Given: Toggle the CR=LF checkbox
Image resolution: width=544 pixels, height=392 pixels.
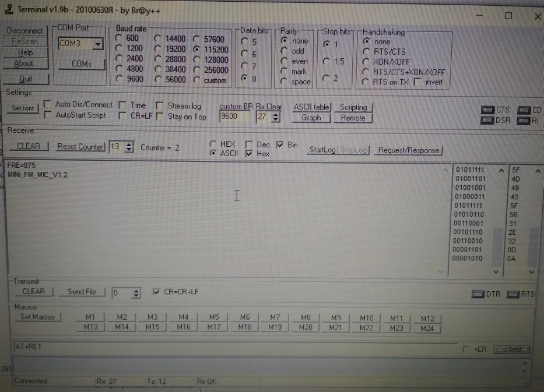Looking at the screenshot, I should pos(122,116).
